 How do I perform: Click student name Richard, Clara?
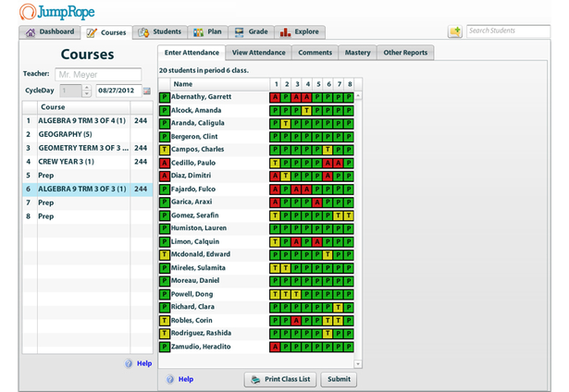coord(192,307)
